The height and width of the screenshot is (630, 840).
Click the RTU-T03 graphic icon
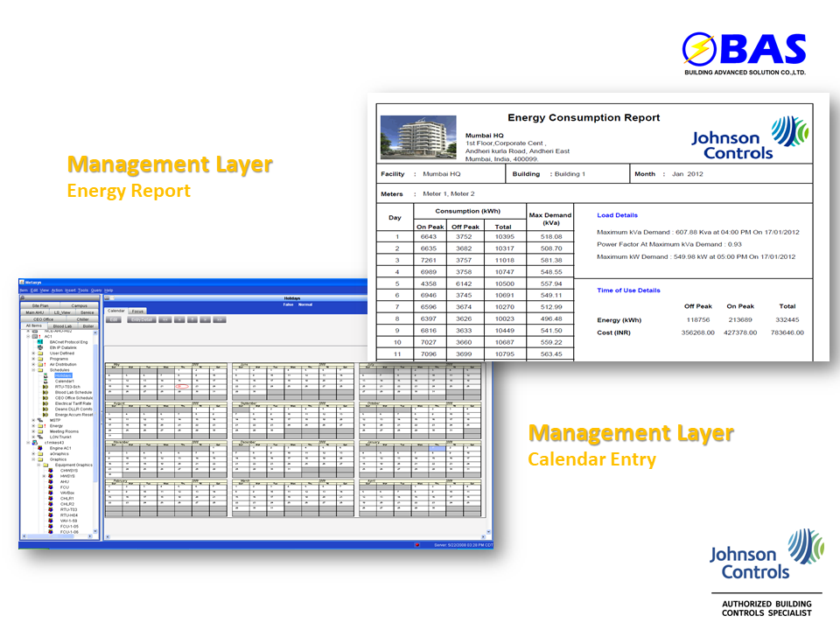click(x=51, y=509)
